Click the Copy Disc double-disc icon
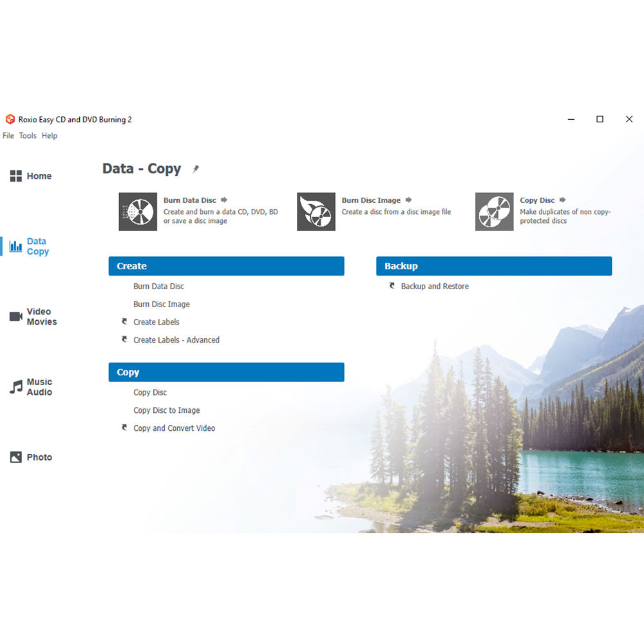This screenshot has height=644, width=644. coord(494,211)
